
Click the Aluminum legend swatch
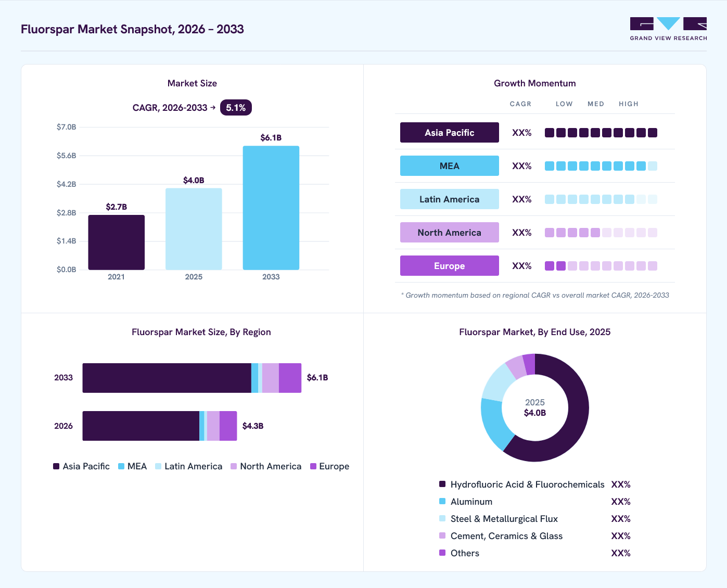click(x=442, y=501)
